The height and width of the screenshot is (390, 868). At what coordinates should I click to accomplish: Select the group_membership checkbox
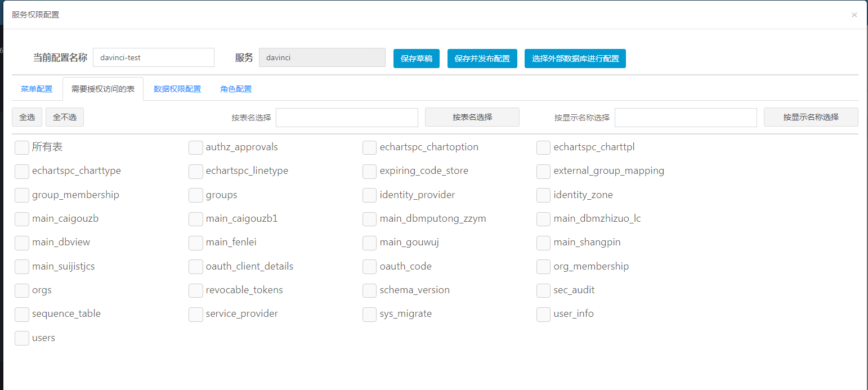[22, 195]
